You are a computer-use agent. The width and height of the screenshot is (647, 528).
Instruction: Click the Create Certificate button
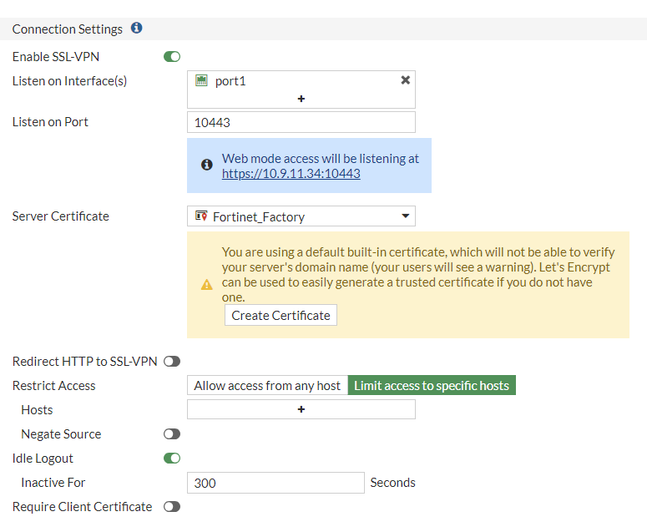coord(280,315)
